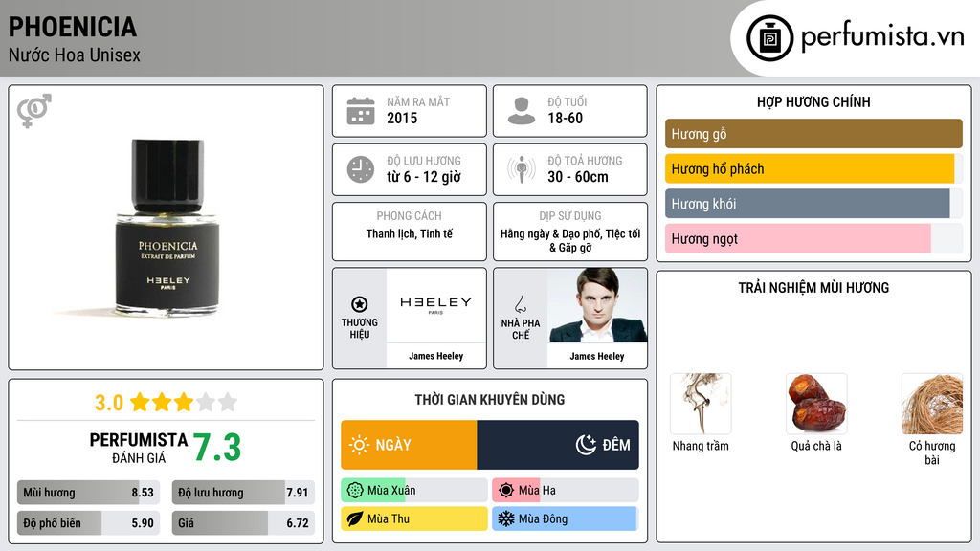Viewport: 980px width, 551px height.
Task: Click the launch year 2015
Action: 402,118
